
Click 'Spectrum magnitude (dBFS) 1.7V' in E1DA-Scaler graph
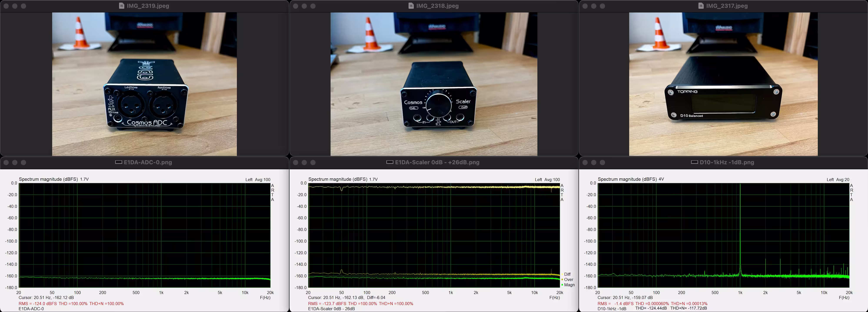(343, 179)
